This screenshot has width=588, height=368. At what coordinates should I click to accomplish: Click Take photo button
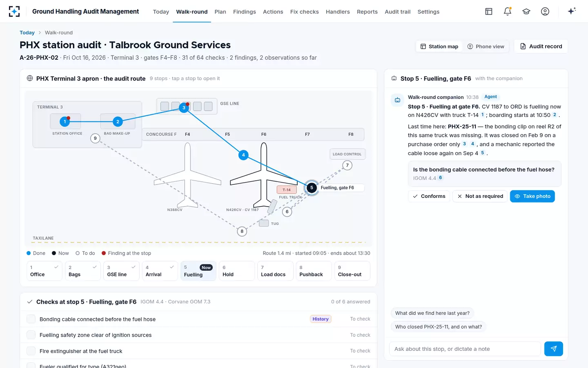pos(532,196)
